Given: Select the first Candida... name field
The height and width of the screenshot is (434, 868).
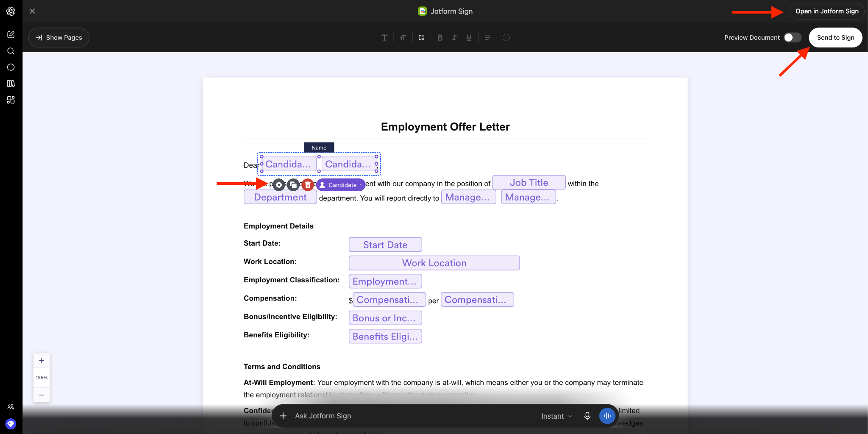Looking at the screenshot, I should click(289, 164).
